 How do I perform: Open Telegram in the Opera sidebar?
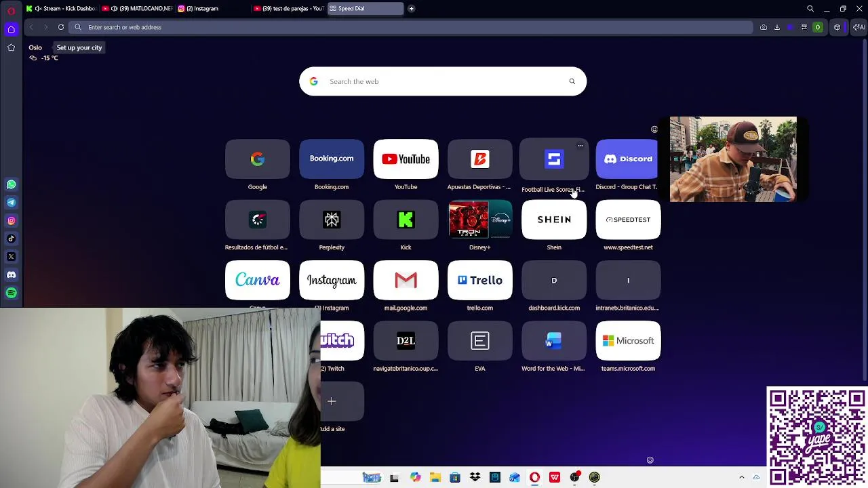(11, 203)
